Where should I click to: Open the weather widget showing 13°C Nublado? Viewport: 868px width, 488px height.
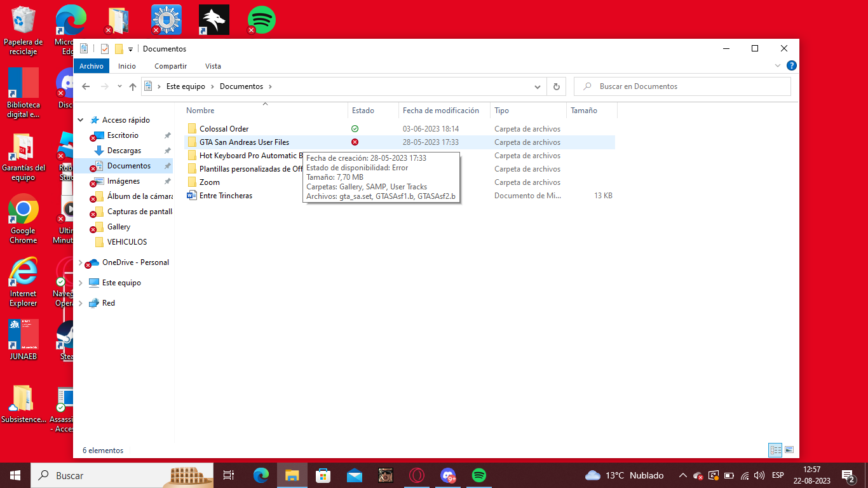pyautogui.click(x=625, y=475)
